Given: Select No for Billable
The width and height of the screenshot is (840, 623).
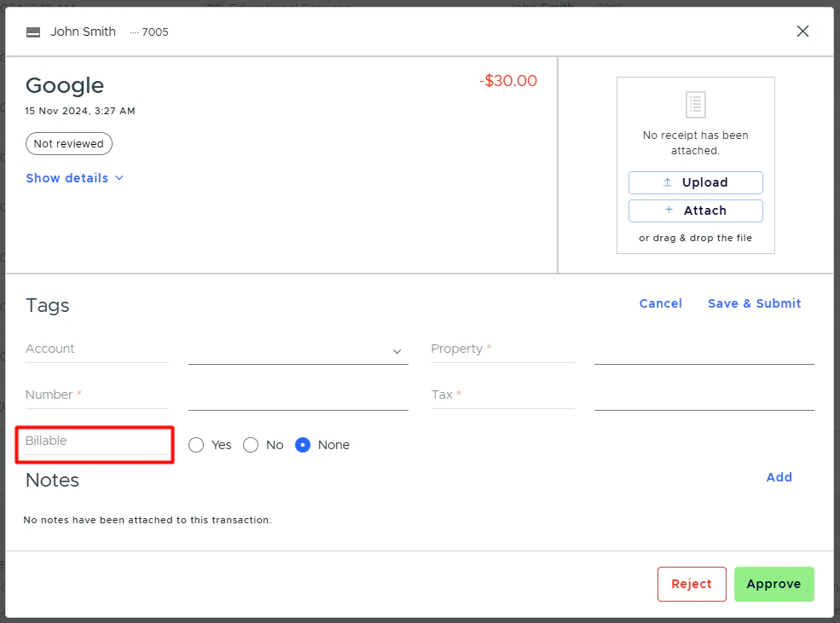Looking at the screenshot, I should pyautogui.click(x=251, y=444).
